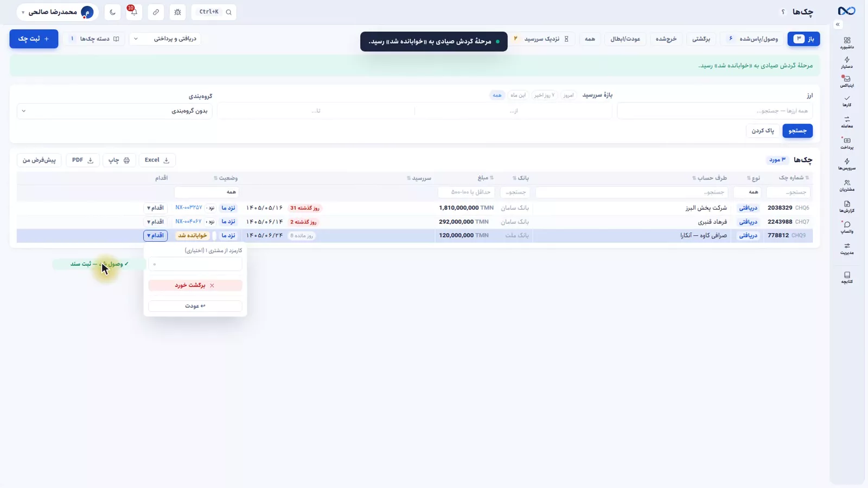Switch to the 'برگشتی' cheques tab
868x488 pixels.
pyautogui.click(x=701, y=39)
